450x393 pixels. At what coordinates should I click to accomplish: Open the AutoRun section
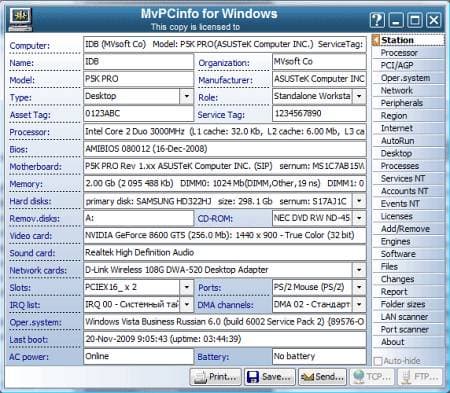[x=409, y=141]
